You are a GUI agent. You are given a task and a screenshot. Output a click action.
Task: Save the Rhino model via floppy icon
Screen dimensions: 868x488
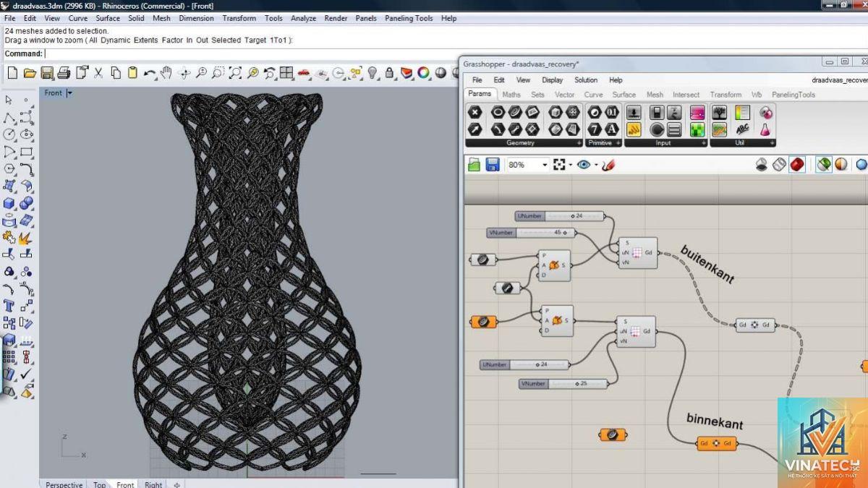coord(47,73)
